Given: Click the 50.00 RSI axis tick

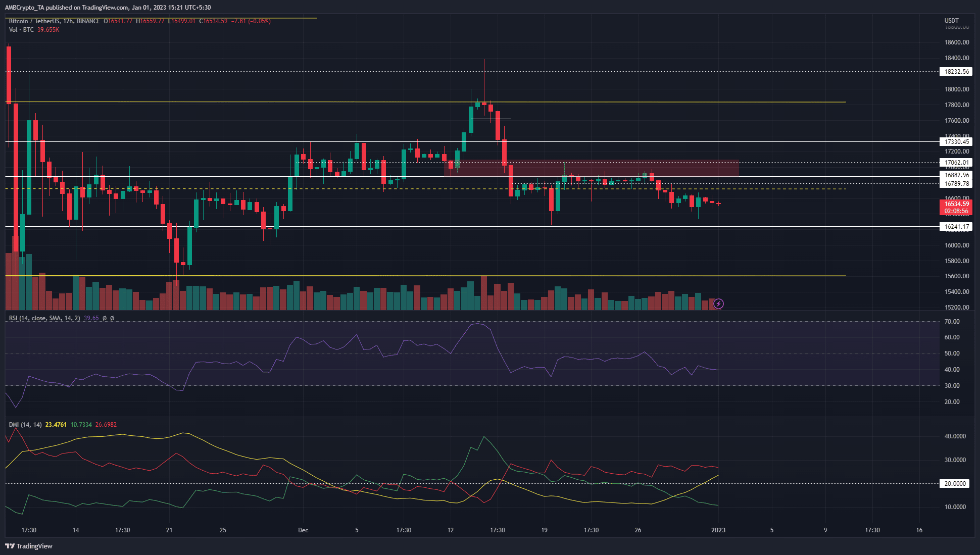Looking at the screenshot, I should (952, 354).
